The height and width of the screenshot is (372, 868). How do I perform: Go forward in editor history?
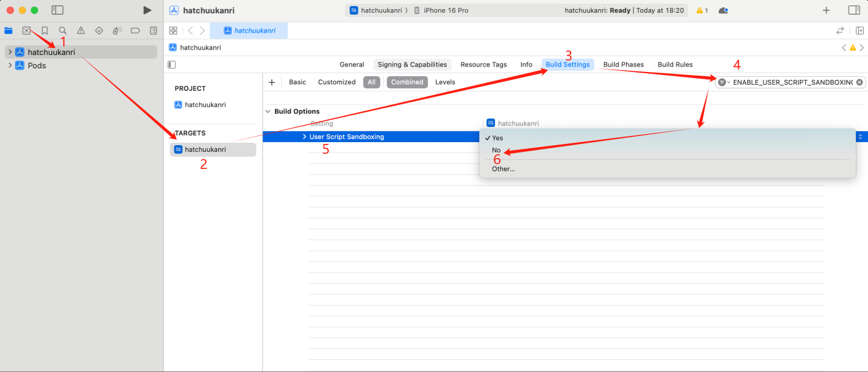click(x=202, y=30)
